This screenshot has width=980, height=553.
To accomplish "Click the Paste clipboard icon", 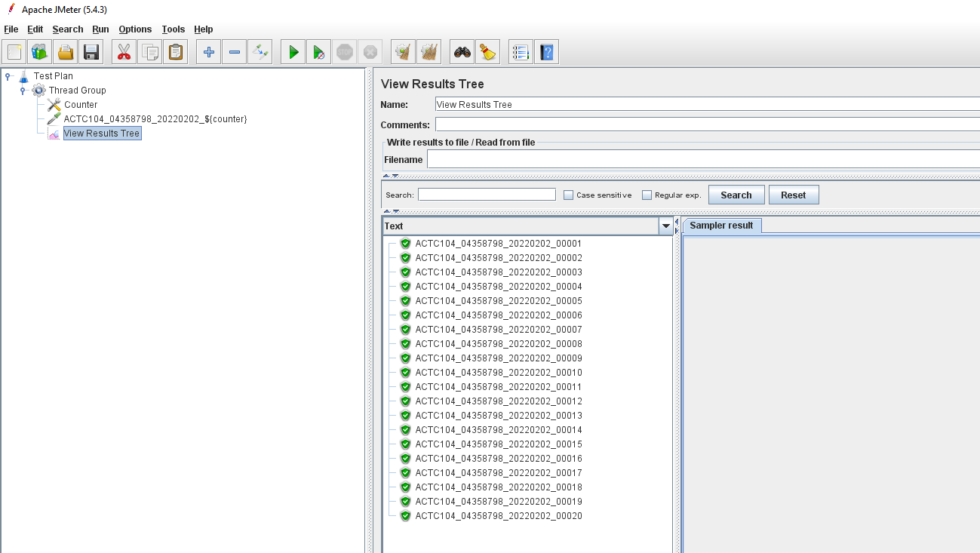I will coord(176,52).
